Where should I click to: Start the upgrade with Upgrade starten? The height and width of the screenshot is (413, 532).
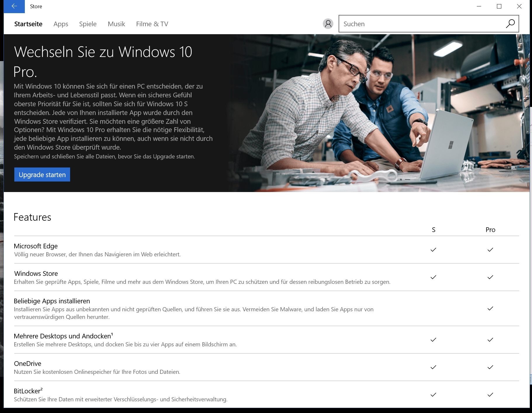42,174
